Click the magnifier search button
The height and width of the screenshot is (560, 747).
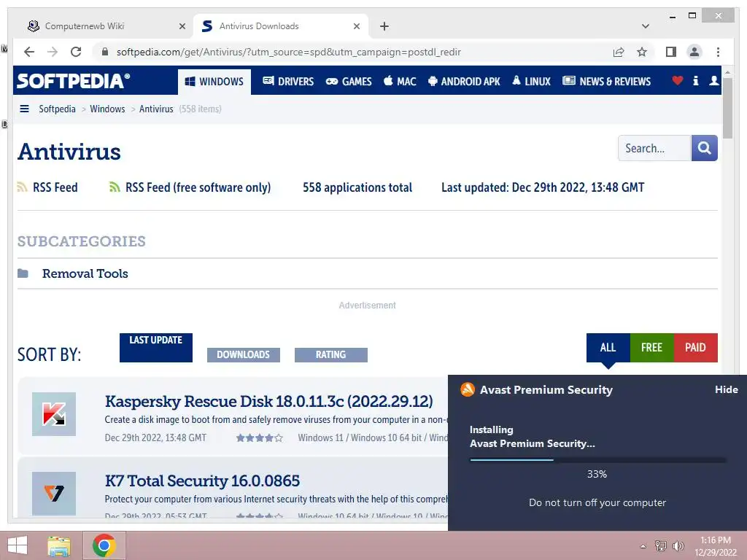tap(704, 148)
